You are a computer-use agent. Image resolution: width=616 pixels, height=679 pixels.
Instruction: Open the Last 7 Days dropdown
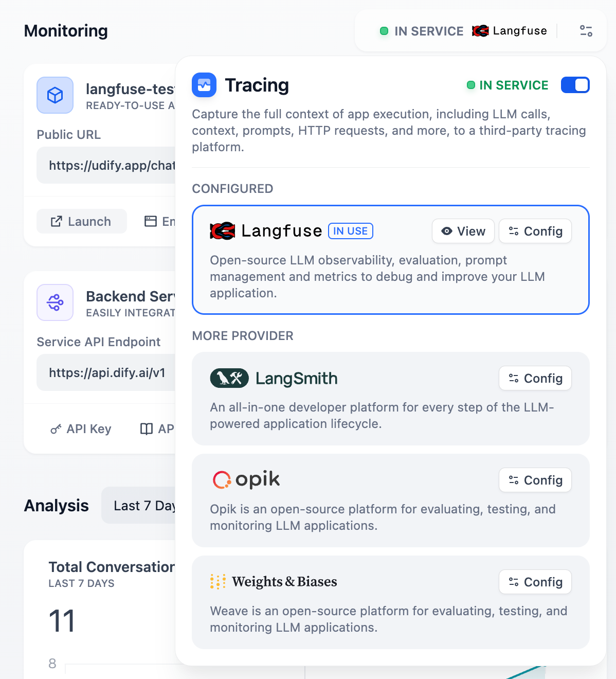[x=146, y=505]
